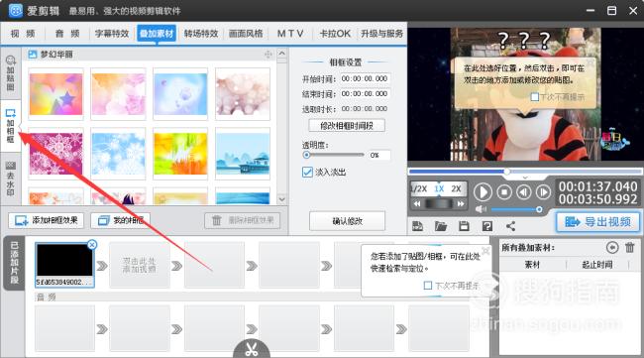Click the 爱剪辑 app logo icon

click(15, 10)
